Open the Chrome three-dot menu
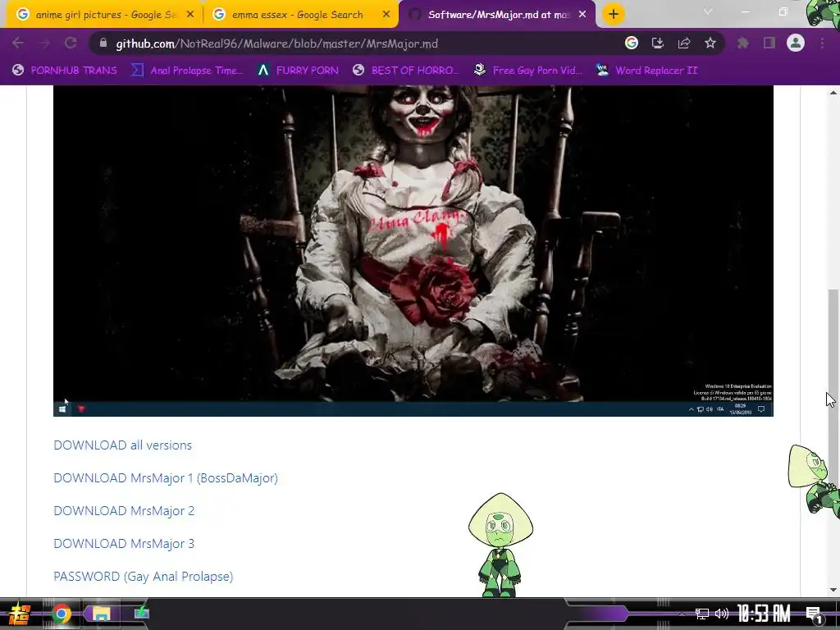 click(x=822, y=43)
